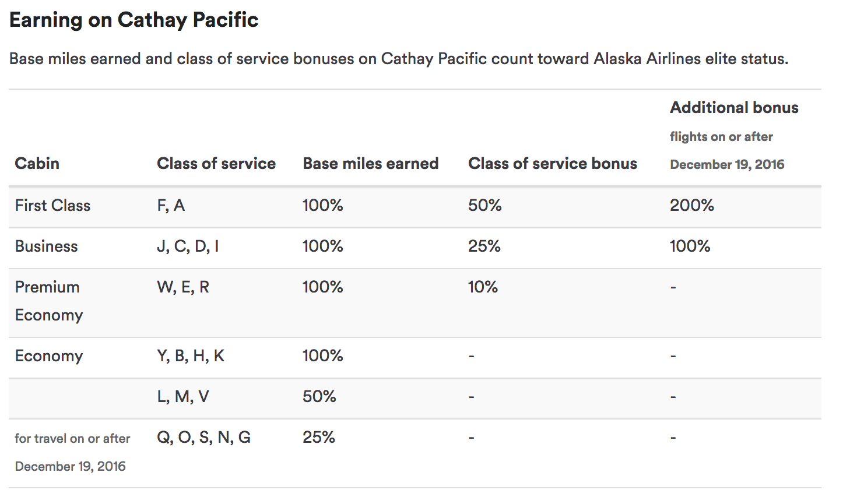
Task: Click the 'Business' cabin row label
Action: (x=46, y=246)
